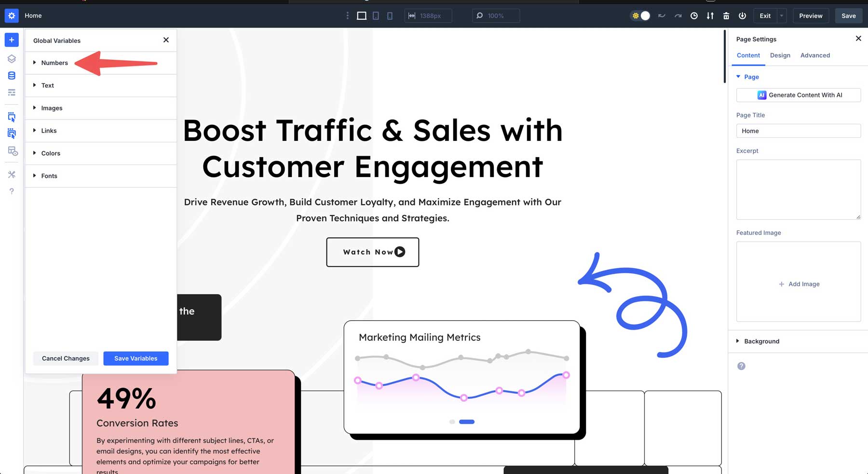The width and height of the screenshot is (868, 474).
Task: Expand the Background section in Page Settings
Action: [761, 341]
